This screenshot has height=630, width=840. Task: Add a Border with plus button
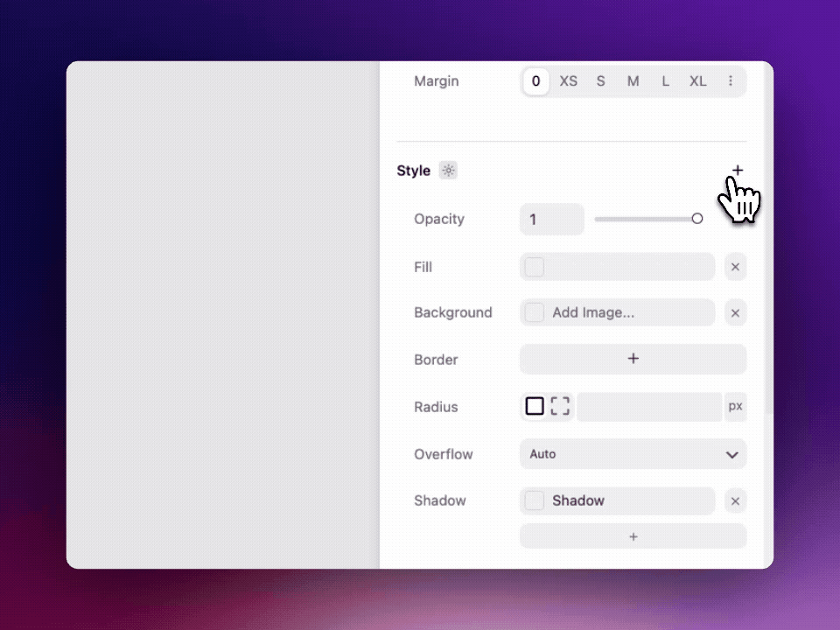tap(633, 359)
